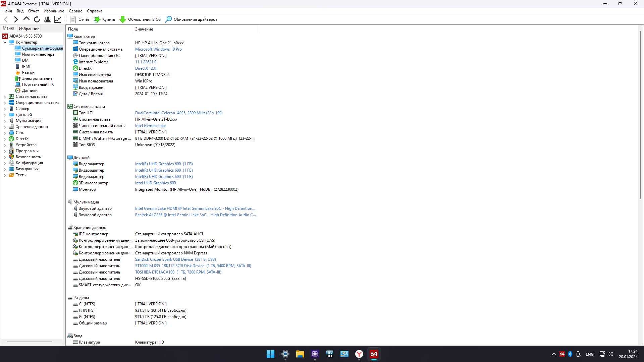Click the sidebar horizontal scrollbar
The image size is (644, 362).
pyautogui.click(x=30, y=342)
